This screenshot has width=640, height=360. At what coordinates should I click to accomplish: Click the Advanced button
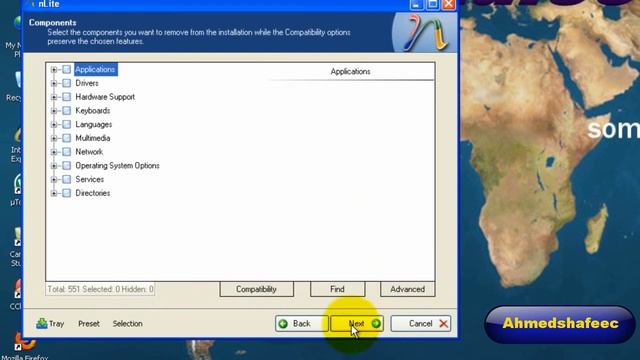coord(407,289)
